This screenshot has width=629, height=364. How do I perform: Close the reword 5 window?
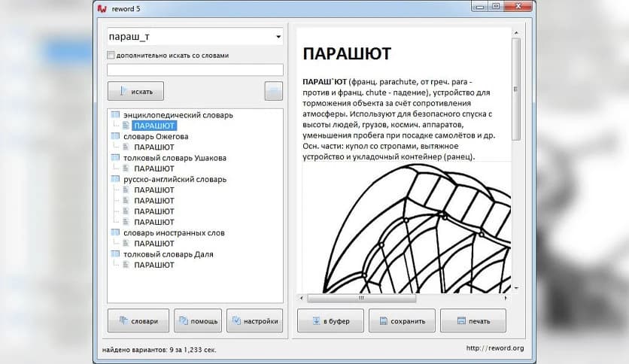coord(518,7)
